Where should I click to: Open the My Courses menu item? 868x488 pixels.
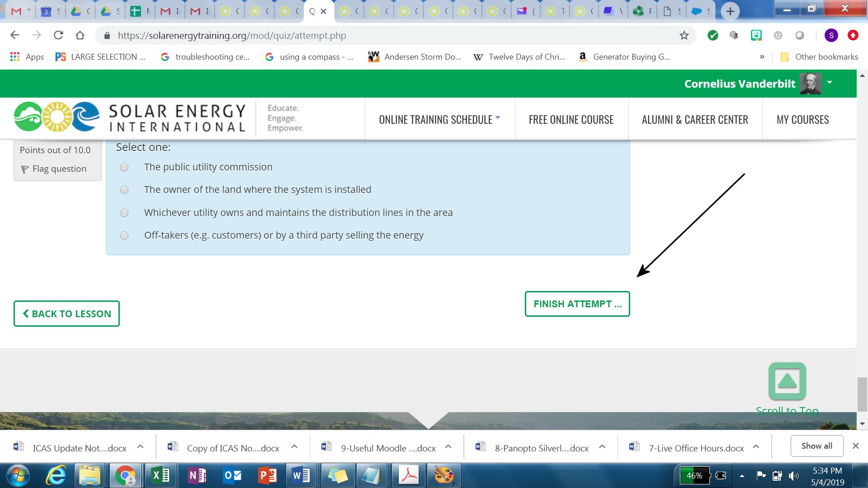[x=802, y=119]
